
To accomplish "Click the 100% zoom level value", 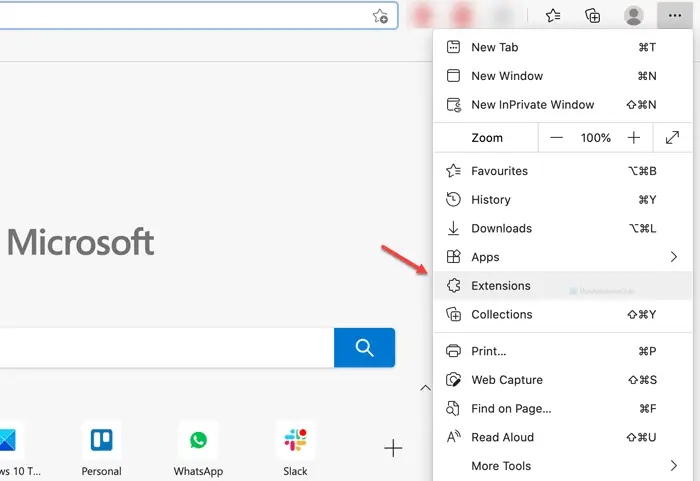I will 596,138.
